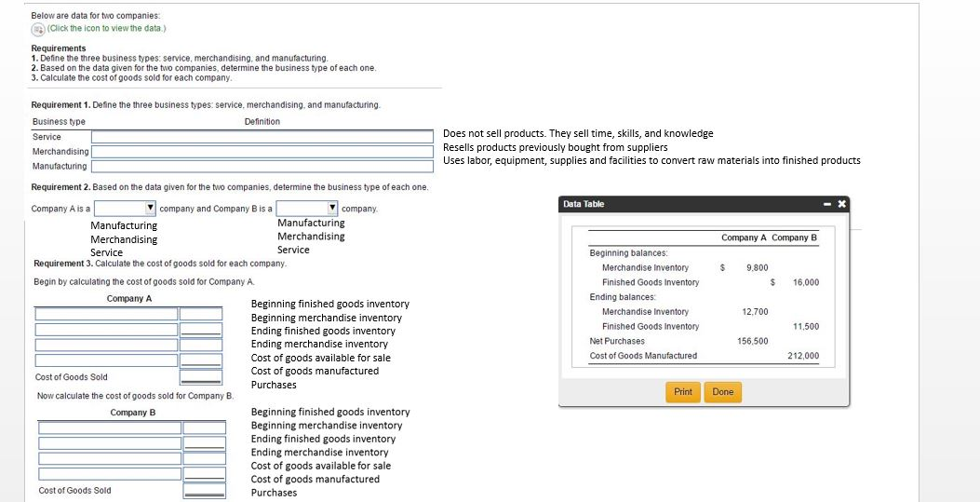Focus the Manufacturing definition input field
This screenshot has width=980, height=502.
tap(262, 167)
